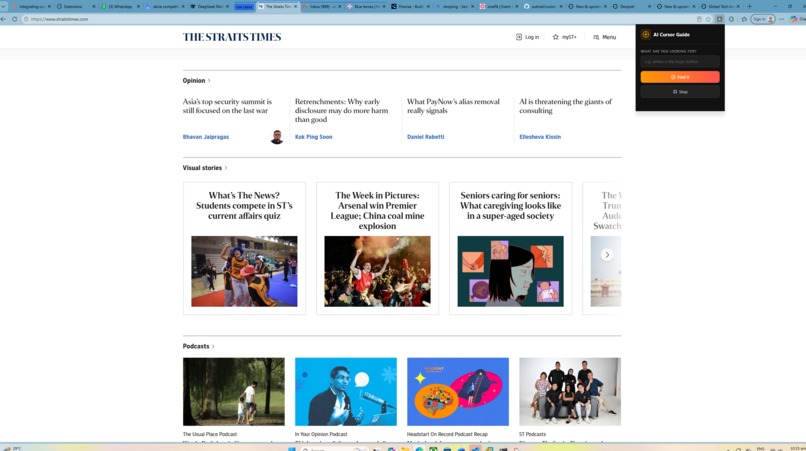
Task: Open Headstart On Record Podcast thumbnail
Action: pos(457,392)
